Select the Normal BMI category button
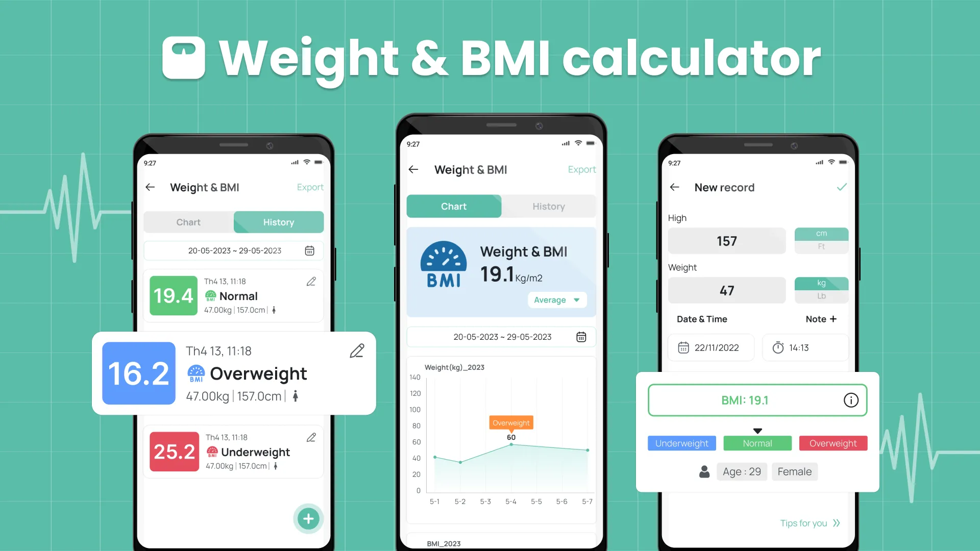 pos(756,443)
